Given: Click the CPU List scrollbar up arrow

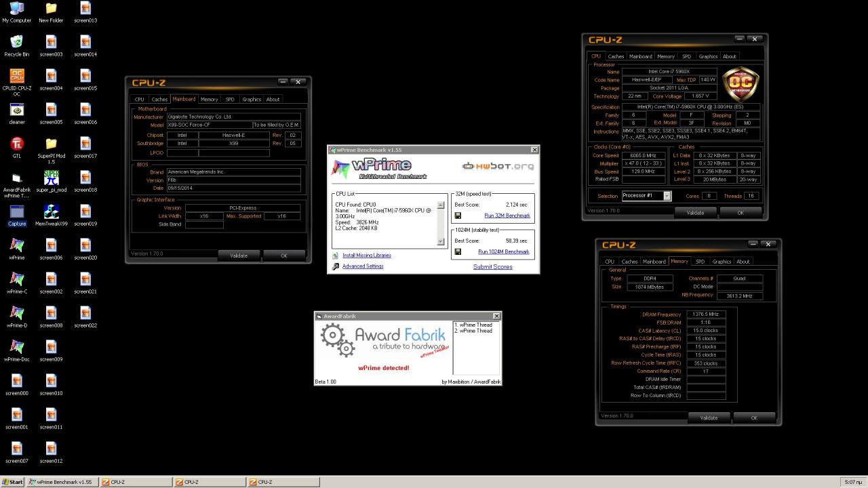Looking at the screenshot, I should [441, 205].
